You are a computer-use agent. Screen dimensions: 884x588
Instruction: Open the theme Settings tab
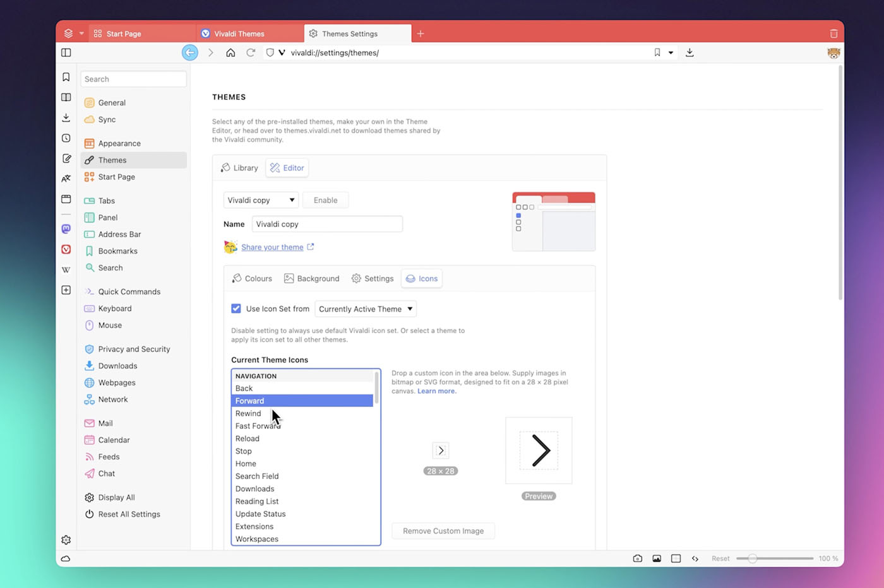[x=373, y=278]
